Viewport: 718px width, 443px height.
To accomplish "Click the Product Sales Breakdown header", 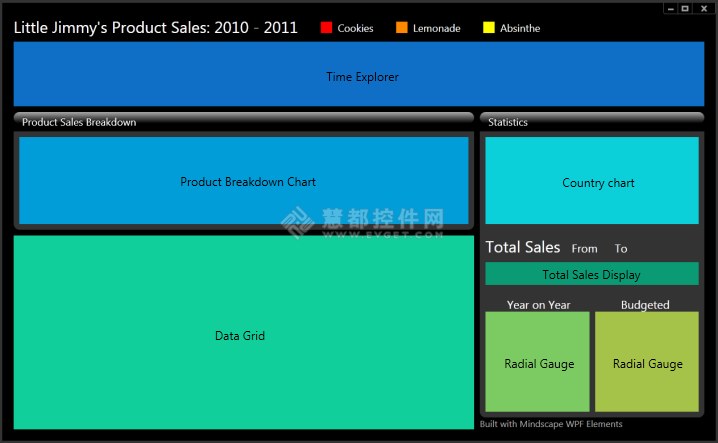I will [x=244, y=121].
